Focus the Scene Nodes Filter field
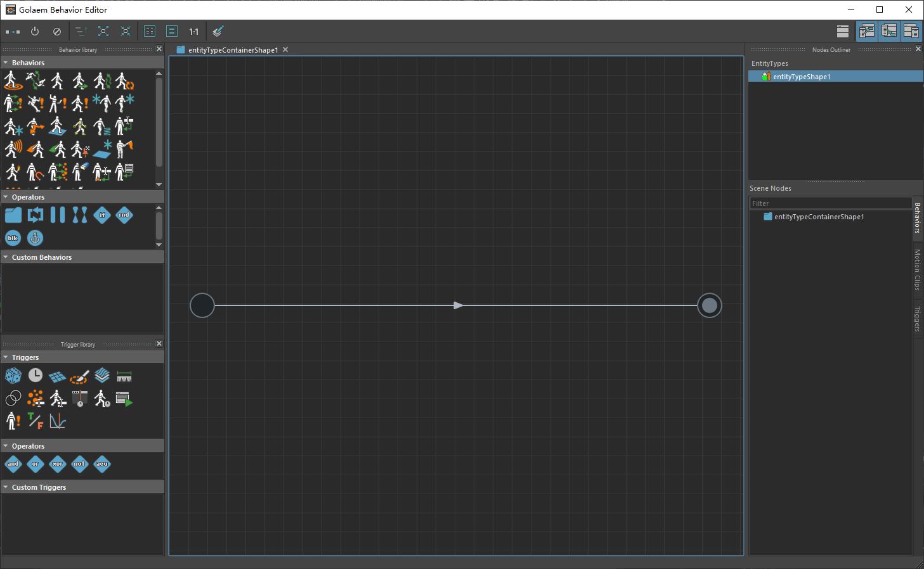The width and height of the screenshot is (924, 569). point(831,203)
